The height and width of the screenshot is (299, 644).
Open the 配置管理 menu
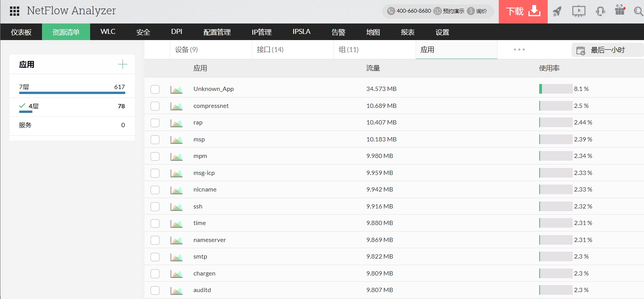pyautogui.click(x=217, y=32)
